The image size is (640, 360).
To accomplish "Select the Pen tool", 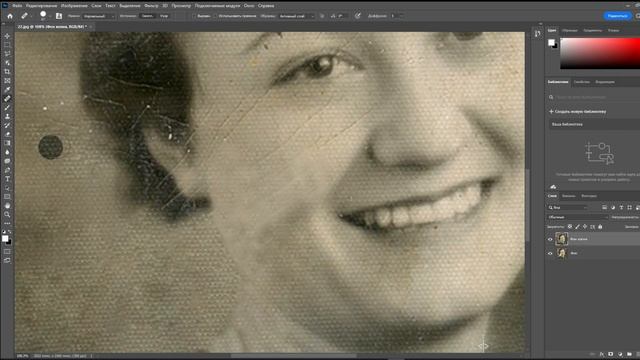I will coord(7,170).
